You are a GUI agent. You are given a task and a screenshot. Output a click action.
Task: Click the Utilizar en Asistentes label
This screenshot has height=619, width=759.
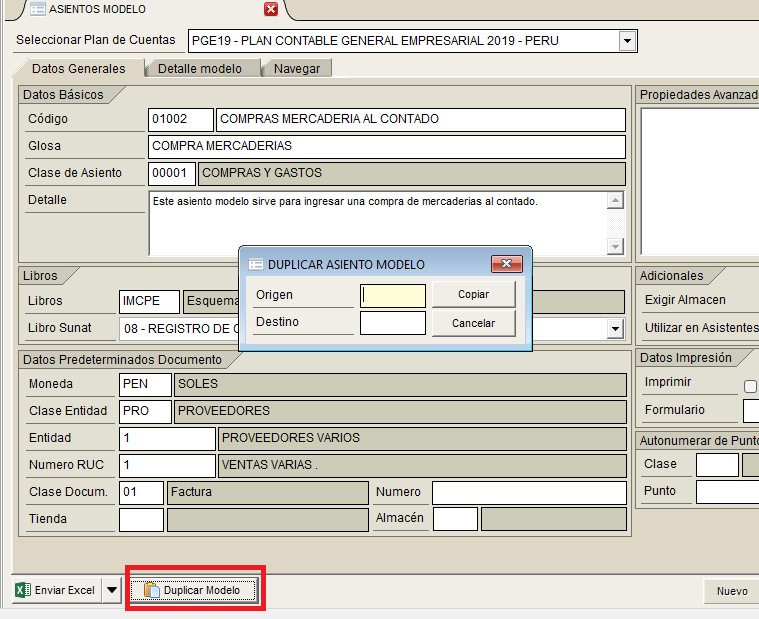[x=702, y=328]
